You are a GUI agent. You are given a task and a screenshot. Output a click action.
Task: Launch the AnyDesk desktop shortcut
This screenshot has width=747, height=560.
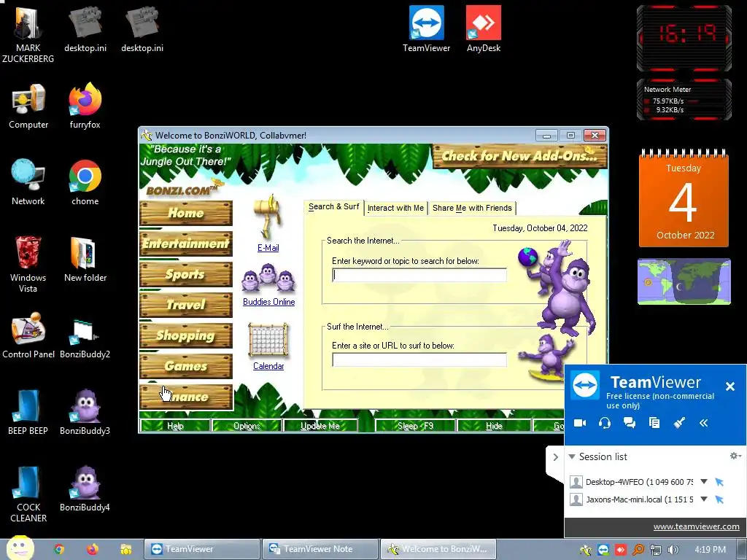[484, 28]
